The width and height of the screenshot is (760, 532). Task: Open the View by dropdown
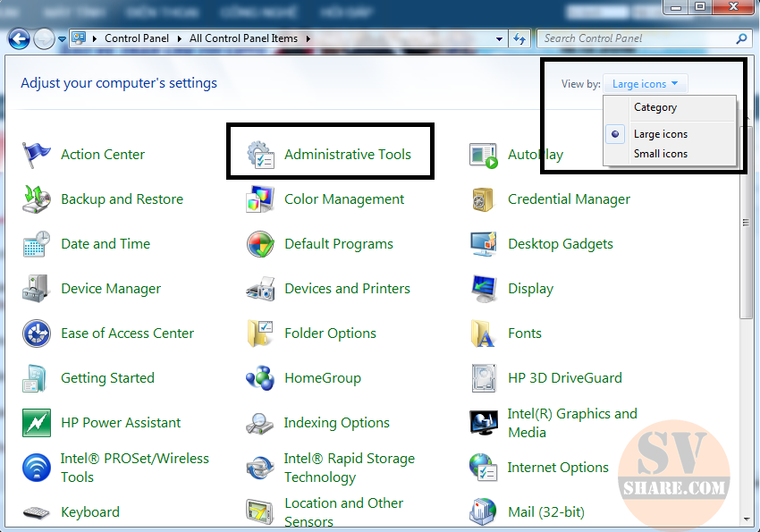(x=645, y=83)
